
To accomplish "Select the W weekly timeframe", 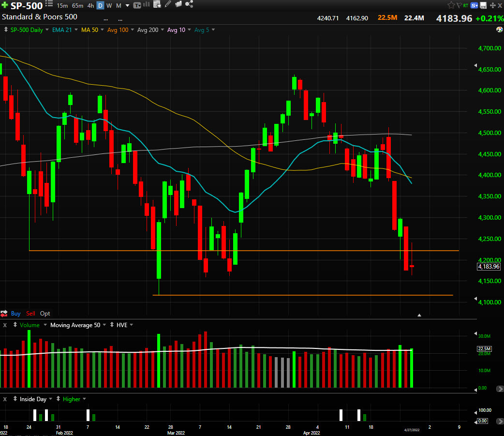I will [x=109, y=5].
